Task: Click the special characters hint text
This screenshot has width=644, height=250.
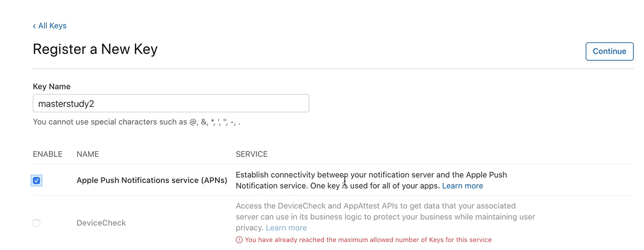Action: tap(136, 122)
